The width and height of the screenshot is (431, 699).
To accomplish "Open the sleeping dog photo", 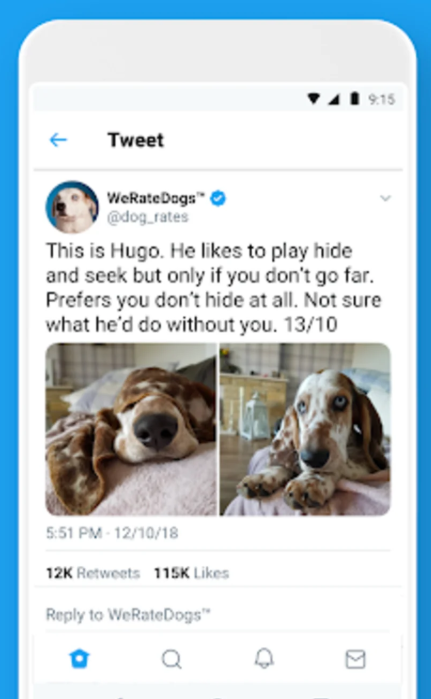I will (x=131, y=429).
